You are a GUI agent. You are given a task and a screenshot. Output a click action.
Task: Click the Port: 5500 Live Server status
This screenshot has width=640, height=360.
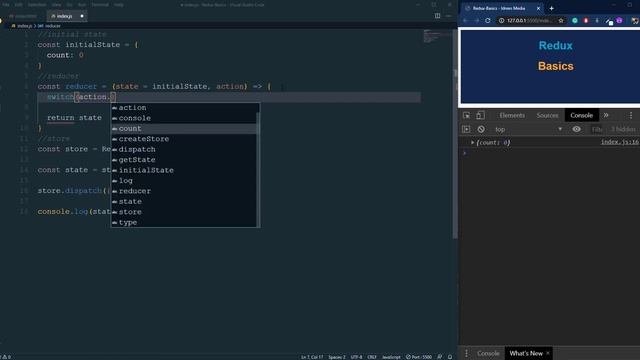[x=419, y=357]
